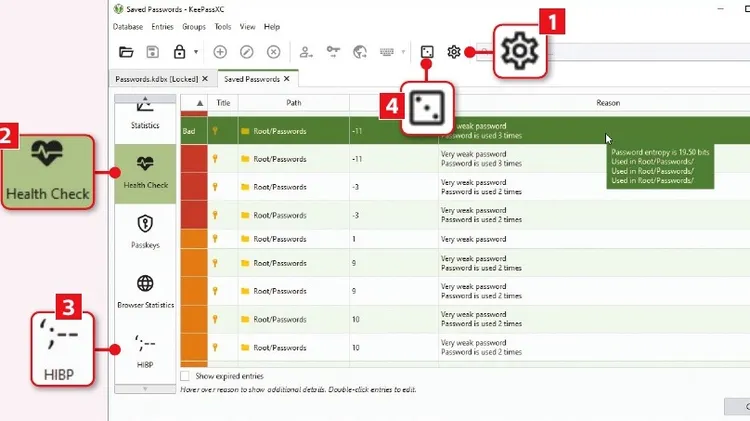The image size is (750, 421).
Task: Copy URL with the globe toolbar icon
Action: click(x=360, y=52)
